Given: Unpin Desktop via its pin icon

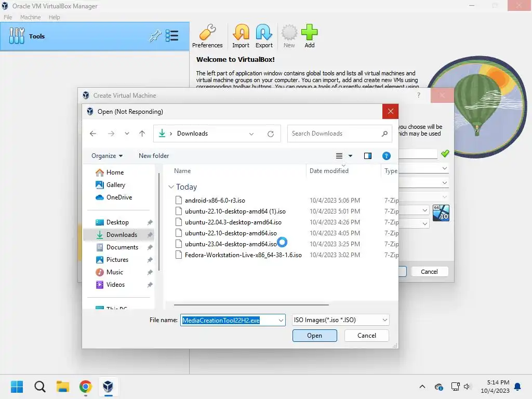Looking at the screenshot, I should click(x=150, y=222).
